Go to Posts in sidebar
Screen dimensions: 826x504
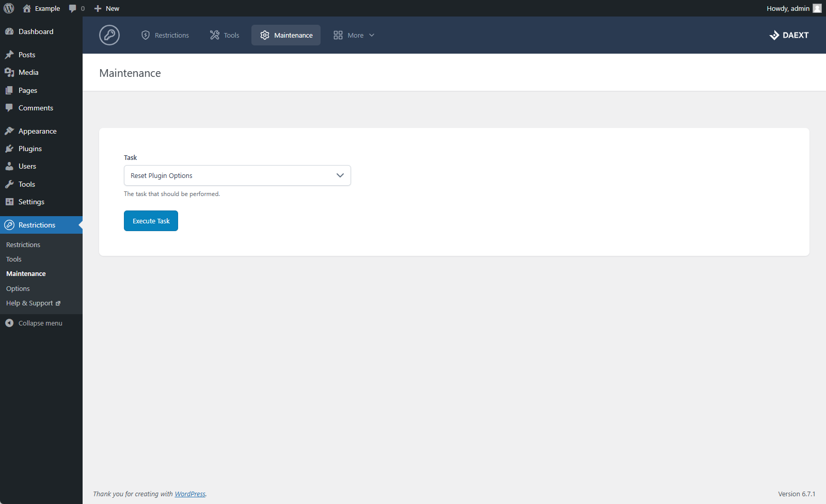(x=41, y=55)
